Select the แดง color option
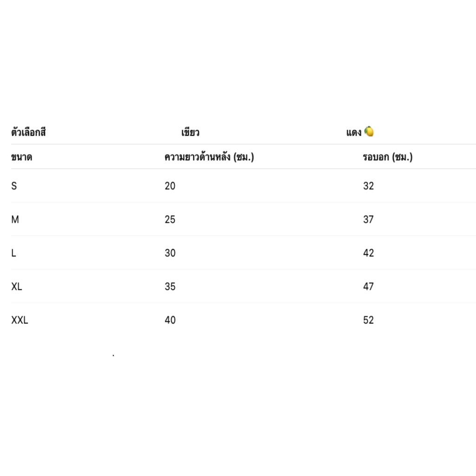This screenshot has height=476, width=476. 354,132
